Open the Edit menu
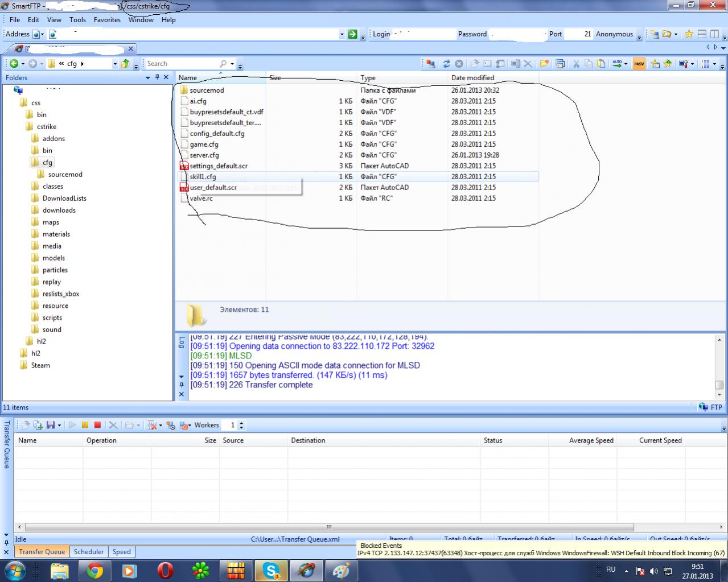Image resolution: width=728 pixels, height=582 pixels. point(34,20)
